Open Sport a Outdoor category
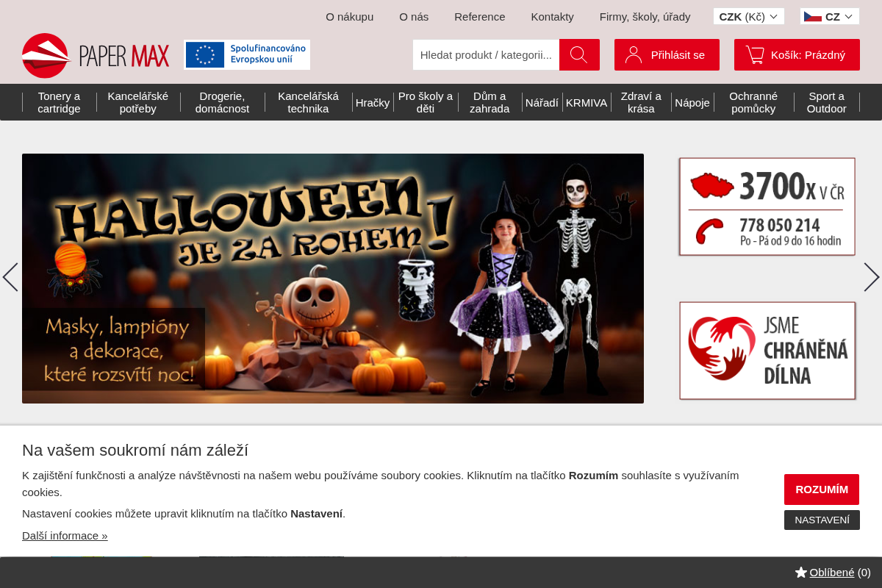The height and width of the screenshot is (588, 882). click(x=827, y=102)
